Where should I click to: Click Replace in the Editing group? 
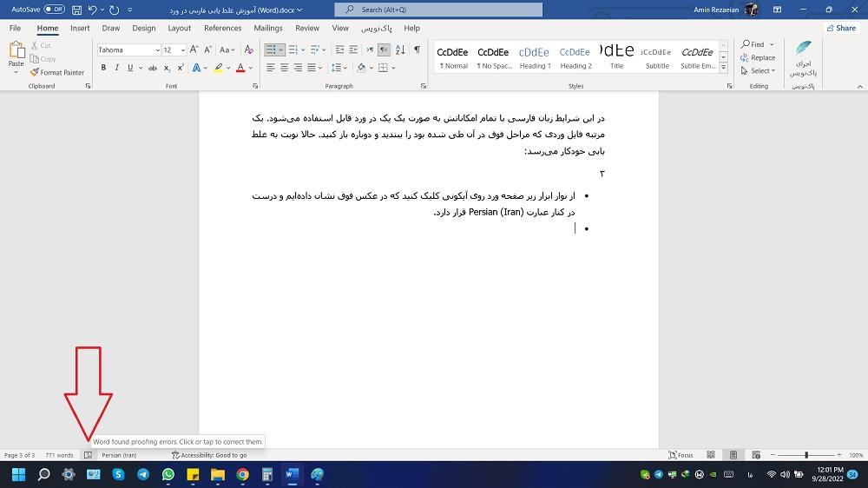pos(758,57)
